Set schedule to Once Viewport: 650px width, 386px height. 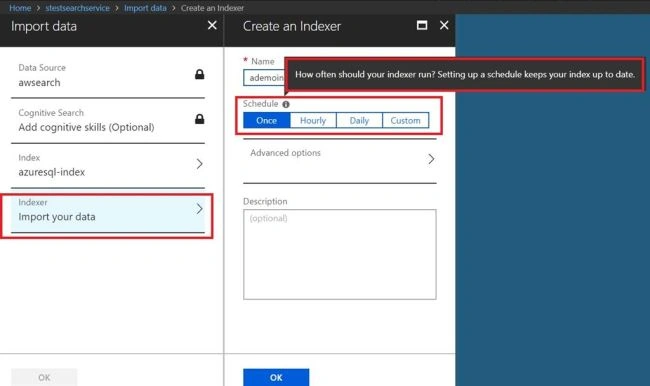pos(267,121)
